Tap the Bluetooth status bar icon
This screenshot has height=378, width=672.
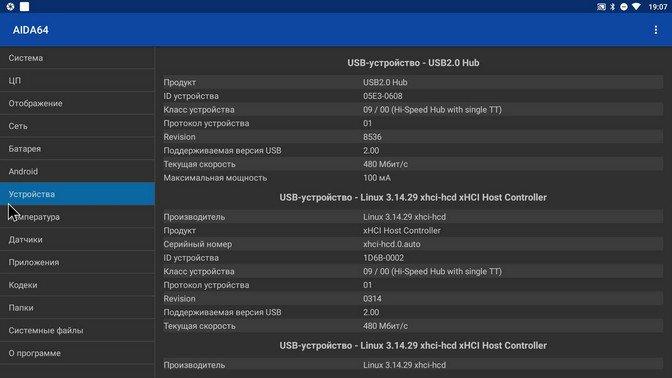(x=612, y=7)
